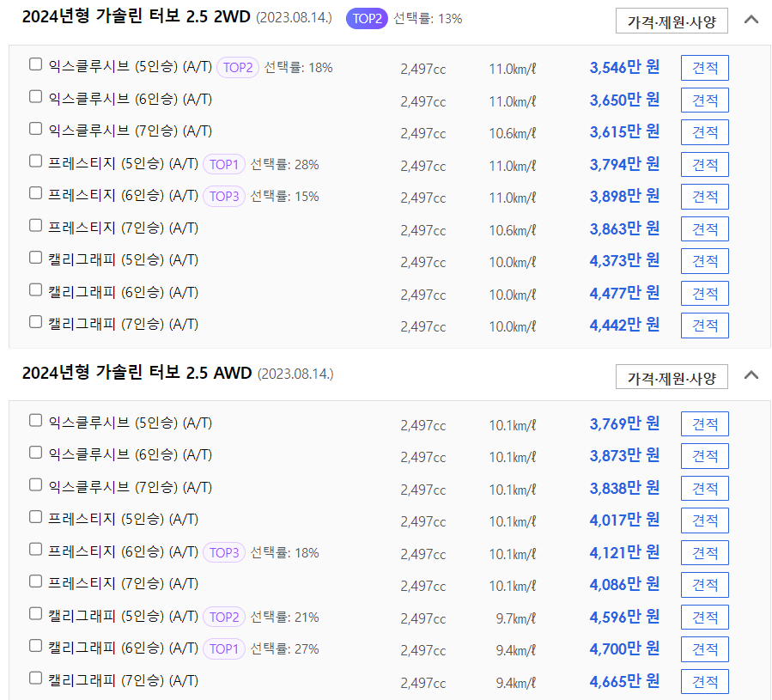Click the AWD 익스클루시브 (5인승) (A/T) trim name
Viewport: 772px width, 700px height.
tap(130, 423)
